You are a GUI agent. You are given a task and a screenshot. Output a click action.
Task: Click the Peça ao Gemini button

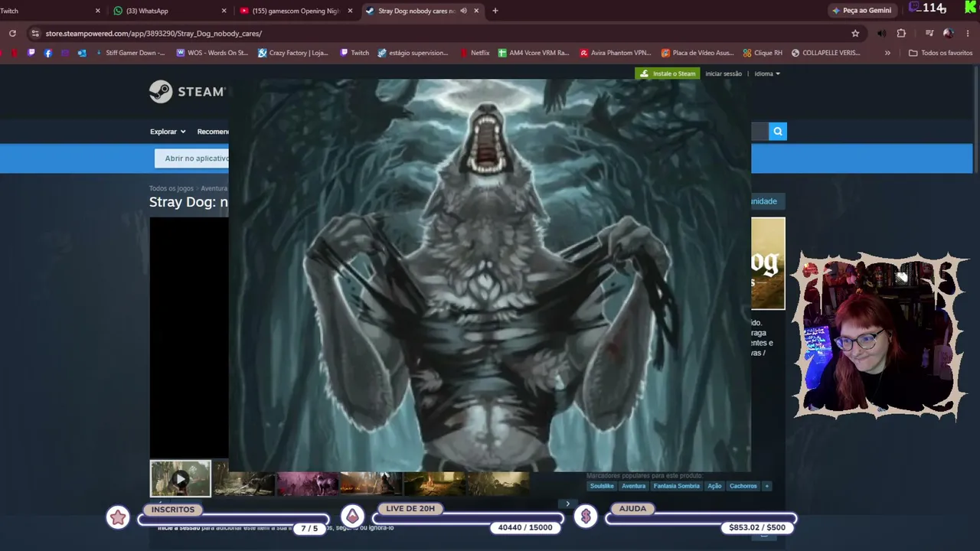point(861,11)
